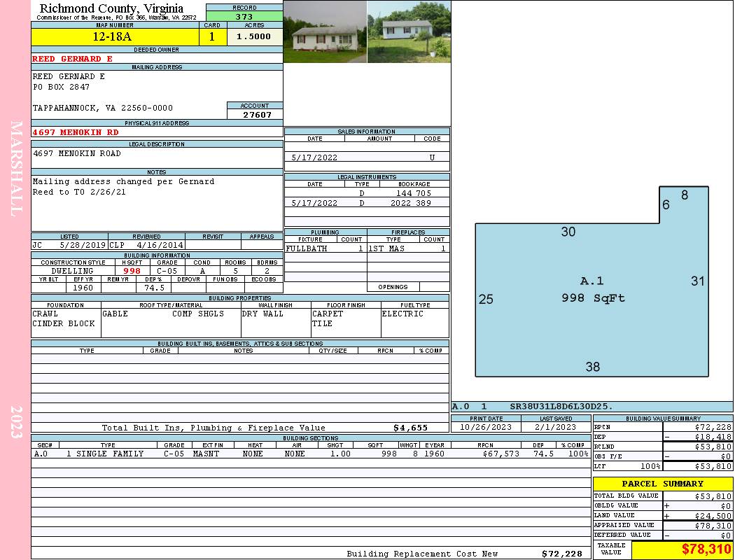Viewport: 735px width, 560px height.
Task: Click the front house photo thumbnail
Action: pos(325,31)
